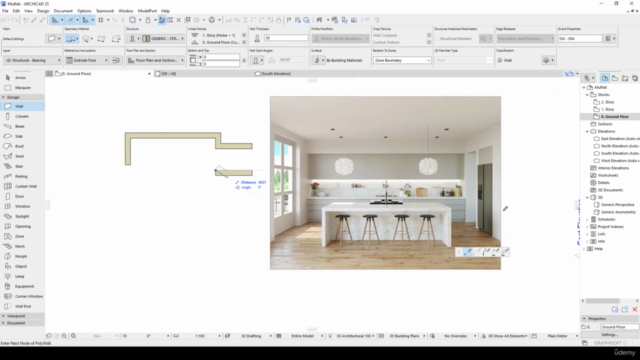
Task: Select the Roof tool
Action: [20, 146]
